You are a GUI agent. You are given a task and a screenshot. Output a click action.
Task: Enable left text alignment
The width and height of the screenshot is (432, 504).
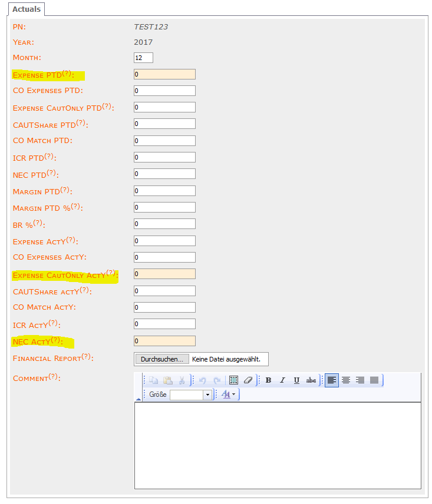(332, 380)
